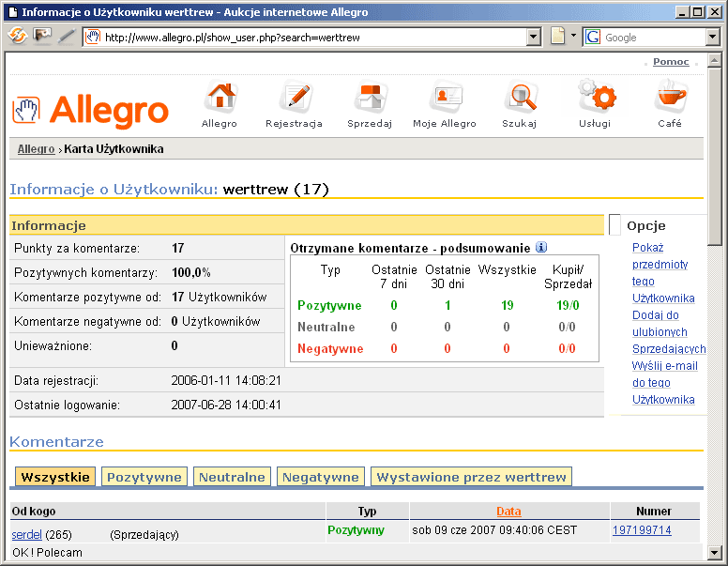
Task: Click the pencil edit toolbar icon
Action: (x=67, y=36)
